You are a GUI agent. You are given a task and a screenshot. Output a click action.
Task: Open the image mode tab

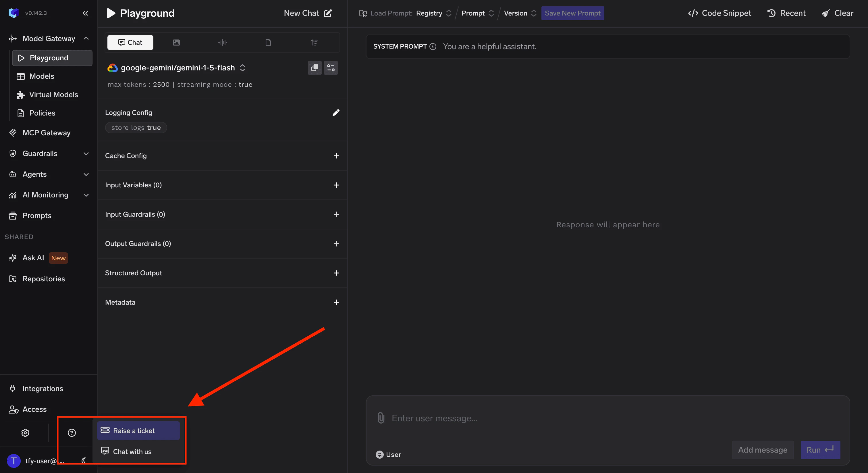click(x=176, y=43)
